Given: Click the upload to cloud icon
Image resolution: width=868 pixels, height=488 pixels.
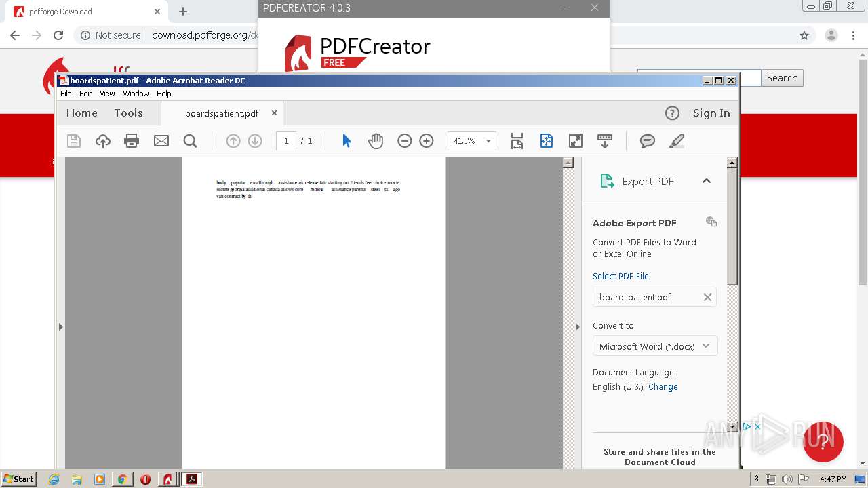Looking at the screenshot, I should tap(103, 141).
